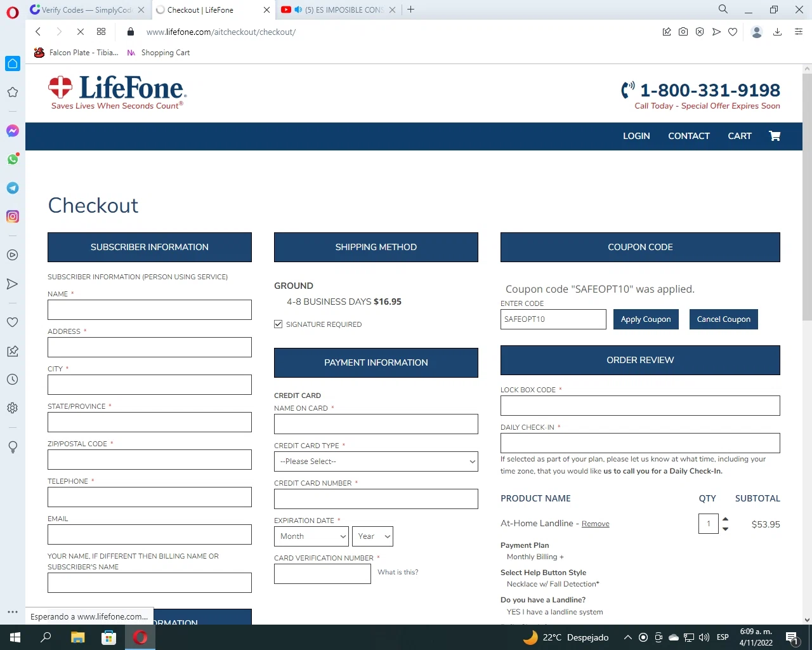Add page to bookmarks via address bar heart
The height and width of the screenshot is (650, 812).
point(733,32)
